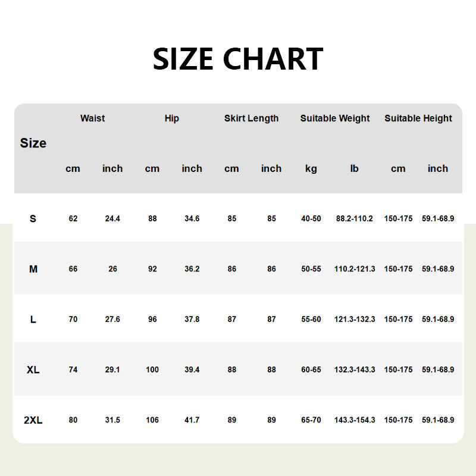Click the Suitable Weight column header
This screenshot has width=476, height=476.
[x=335, y=118]
